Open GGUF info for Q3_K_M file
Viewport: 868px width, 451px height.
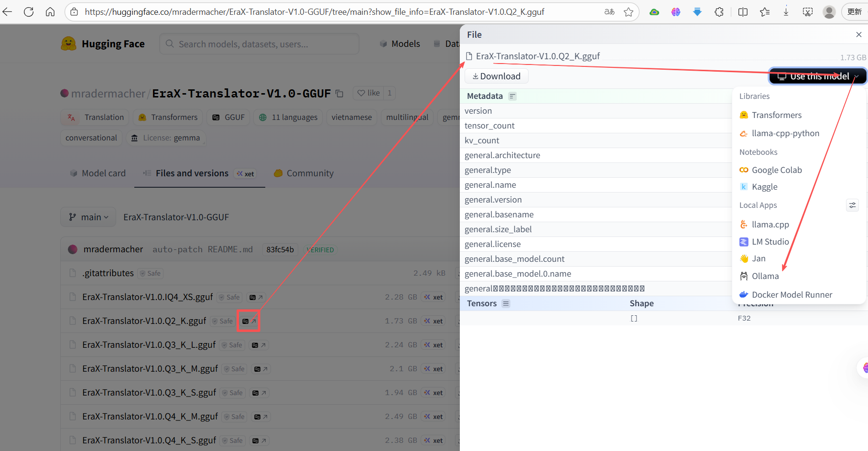point(261,369)
